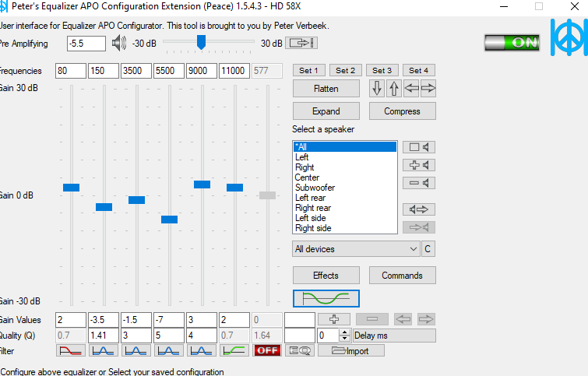Screen dimensions: 588x376
Task: Select Center speaker
Action: coord(345,177)
